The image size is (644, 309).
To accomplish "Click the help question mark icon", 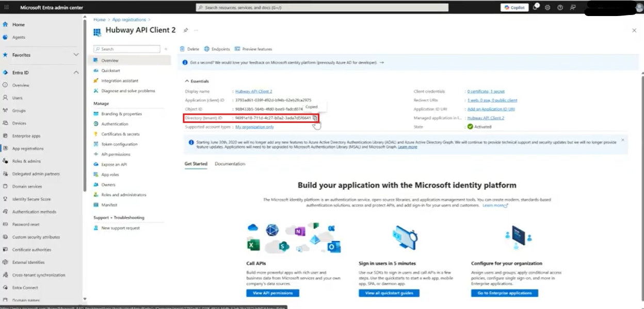I will 560,8.
